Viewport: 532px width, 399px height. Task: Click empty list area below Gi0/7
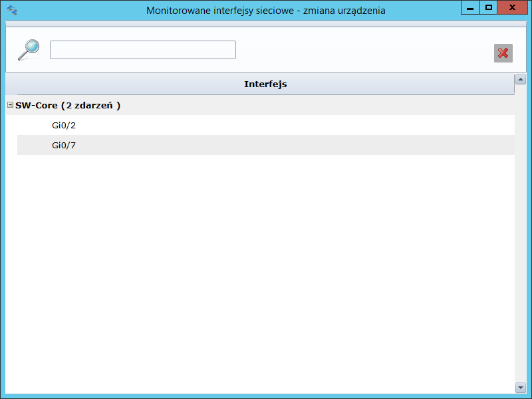pyautogui.click(x=266, y=266)
